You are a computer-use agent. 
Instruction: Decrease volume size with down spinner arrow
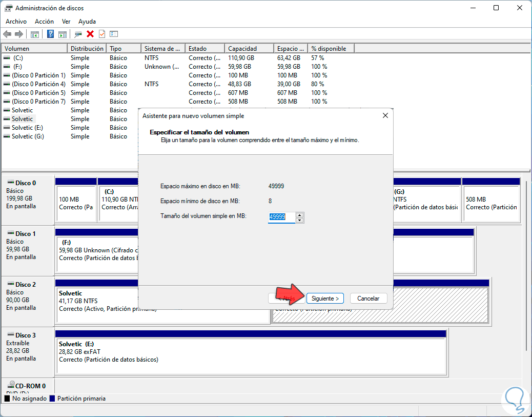(x=299, y=221)
